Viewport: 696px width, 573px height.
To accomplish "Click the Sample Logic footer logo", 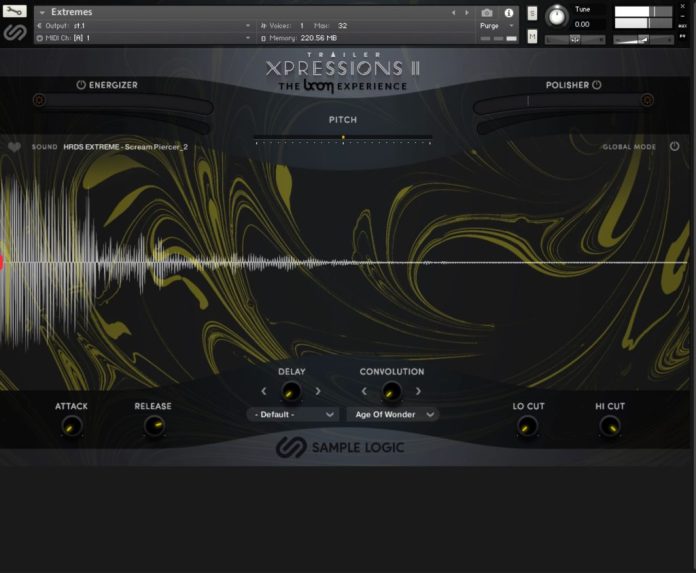I will point(340,447).
